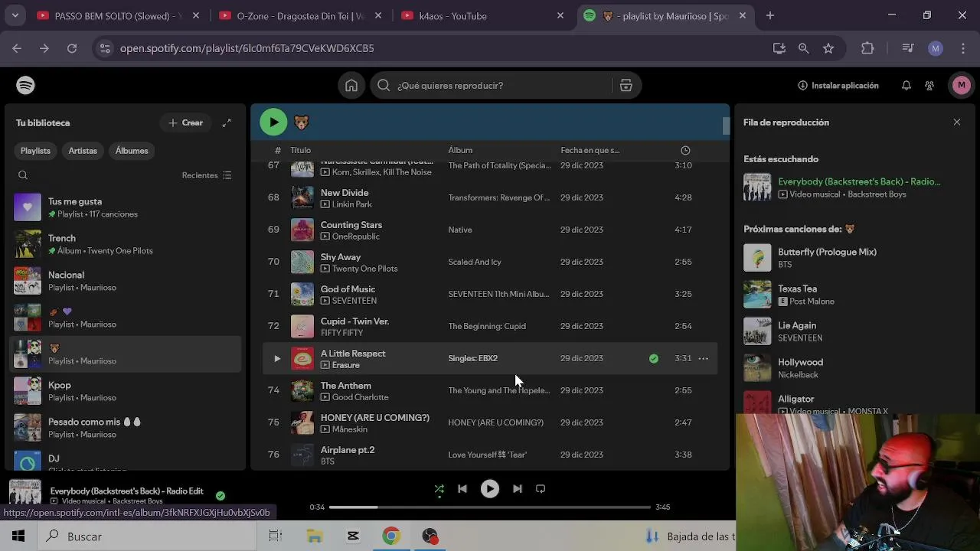Image resolution: width=980 pixels, height=551 pixels.
Task: Click God of Music album thumbnail
Action: click(x=302, y=294)
